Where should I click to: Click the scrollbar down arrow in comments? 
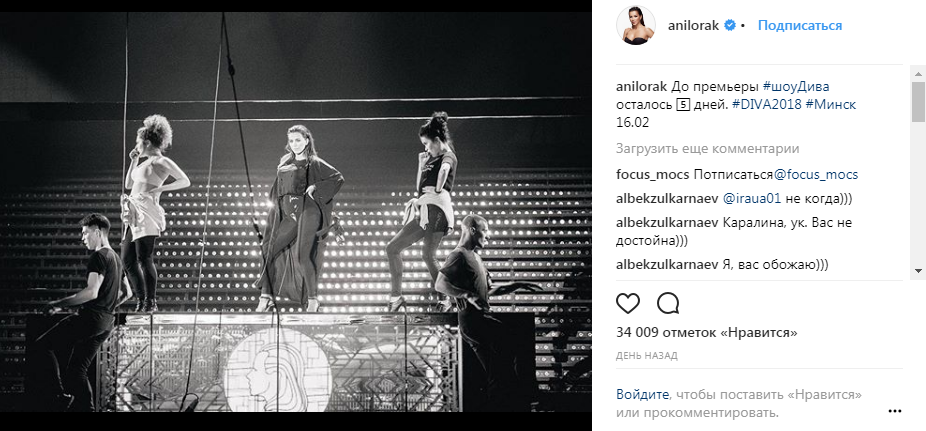(918, 270)
